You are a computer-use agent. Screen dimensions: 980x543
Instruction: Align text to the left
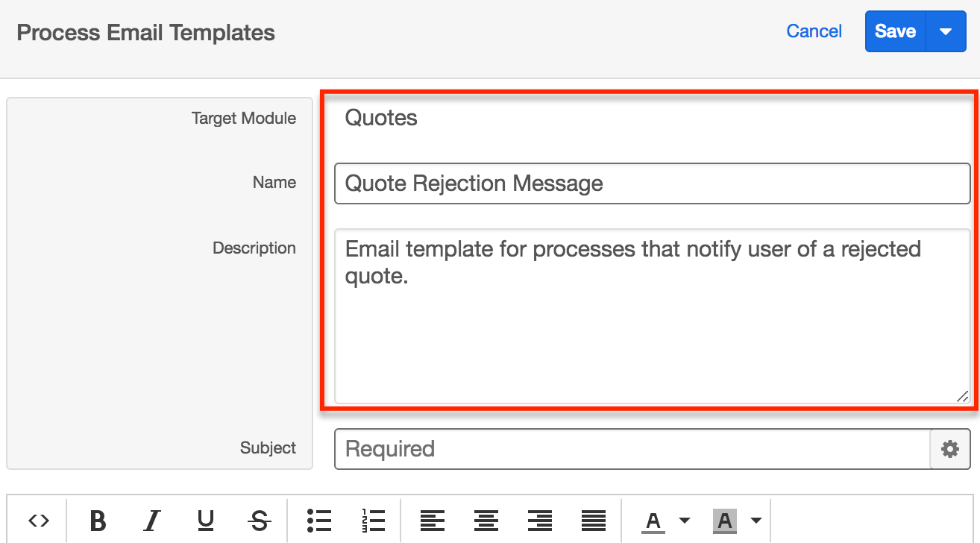[433, 521]
